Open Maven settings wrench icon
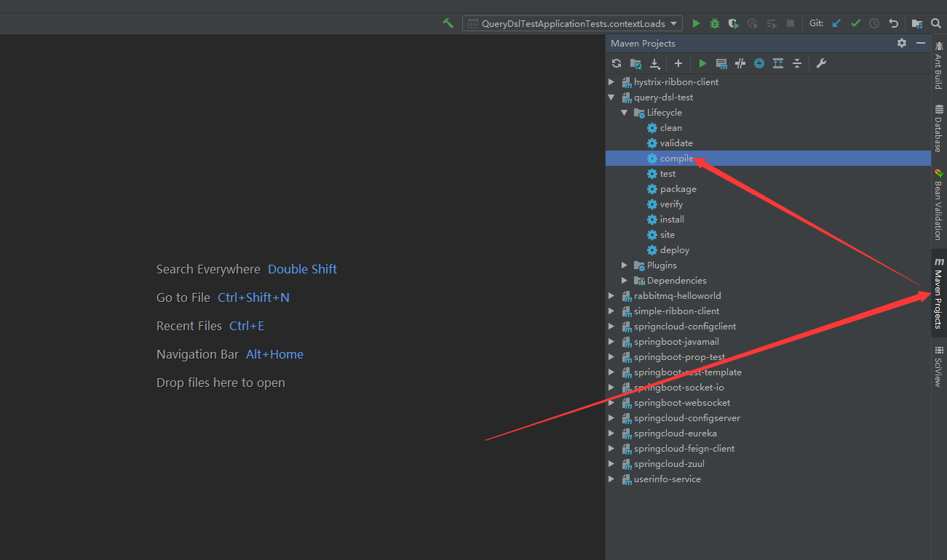Viewport: 947px width, 560px height. coord(821,63)
